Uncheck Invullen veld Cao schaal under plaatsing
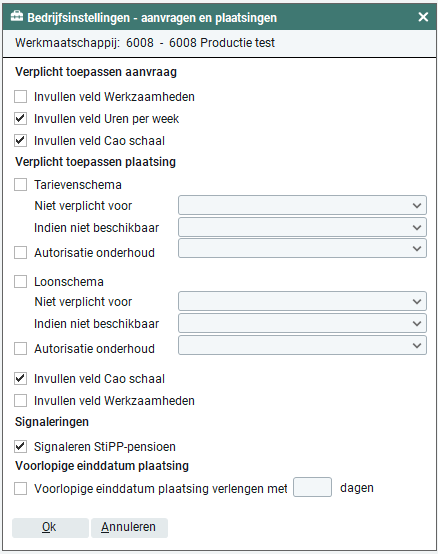 pyautogui.click(x=20, y=378)
